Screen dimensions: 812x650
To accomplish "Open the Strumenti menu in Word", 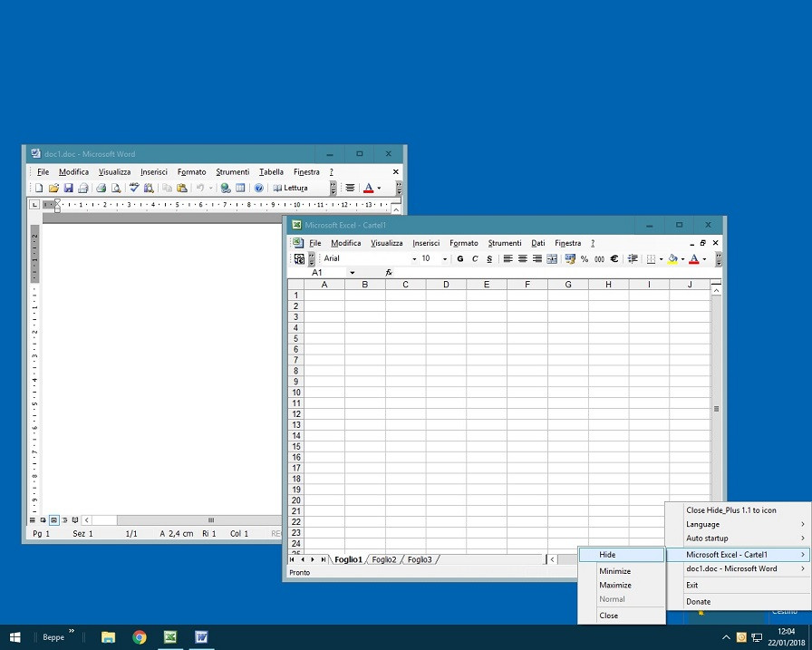I will (x=233, y=172).
